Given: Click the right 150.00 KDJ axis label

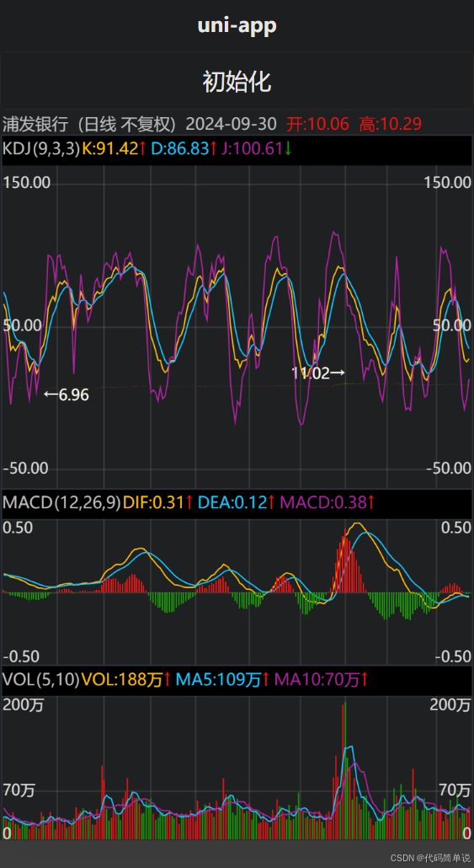Looking at the screenshot, I should [x=448, y=182].
